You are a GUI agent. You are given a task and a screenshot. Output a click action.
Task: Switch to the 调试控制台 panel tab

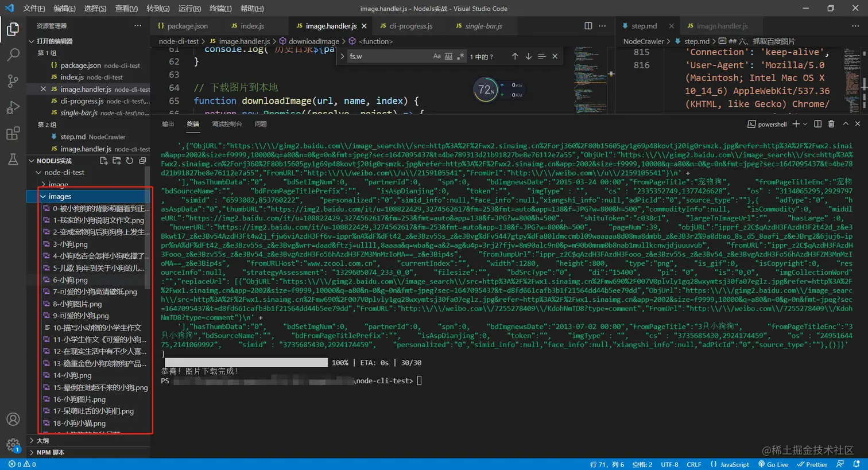click(227, 124)
